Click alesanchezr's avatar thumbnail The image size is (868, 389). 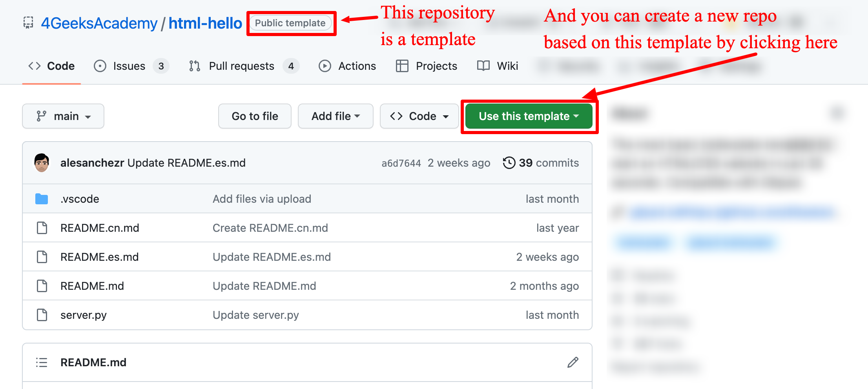[42, 163]
